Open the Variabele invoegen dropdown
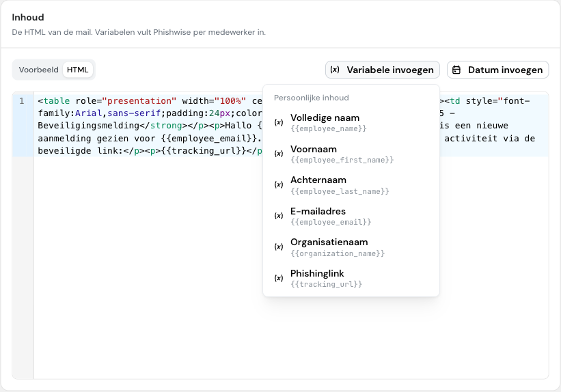Viewport: 561px width, 392px height. 382,70
